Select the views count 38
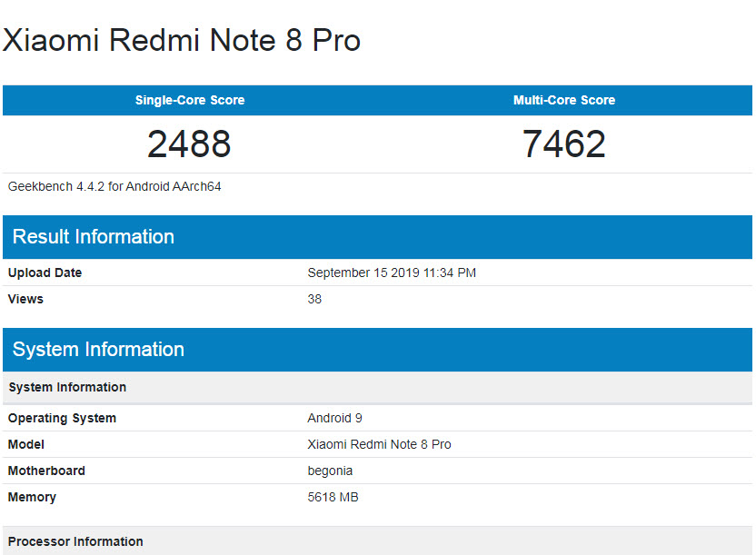Image resolution: width=756 pixels, height=555 pixels. click(x=314, y=299)
